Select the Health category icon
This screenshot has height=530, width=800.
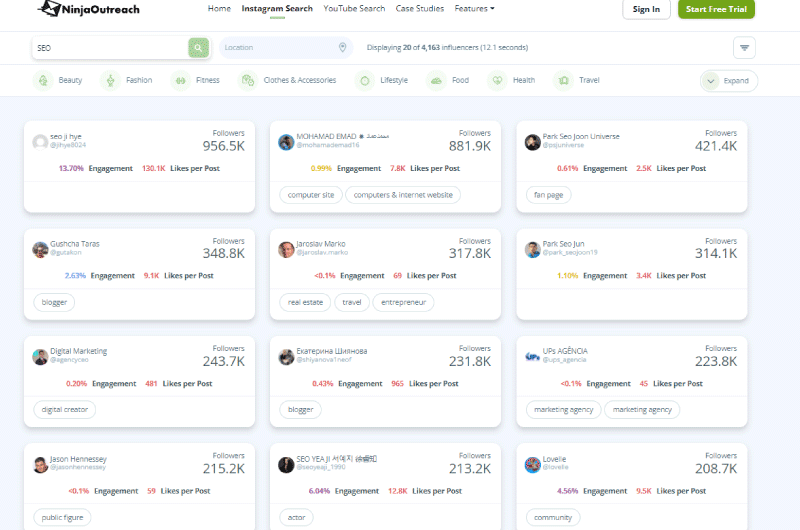pos(497,81)
